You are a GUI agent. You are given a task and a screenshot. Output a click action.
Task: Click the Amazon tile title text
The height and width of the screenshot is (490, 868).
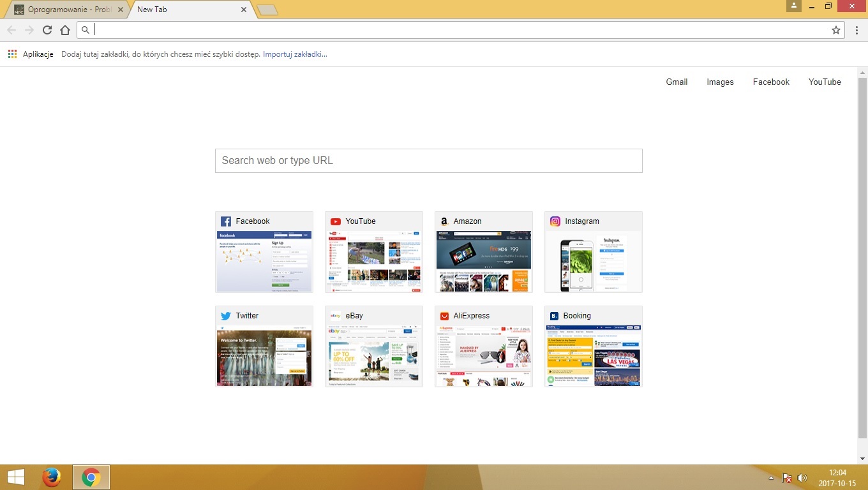(467, 221)
